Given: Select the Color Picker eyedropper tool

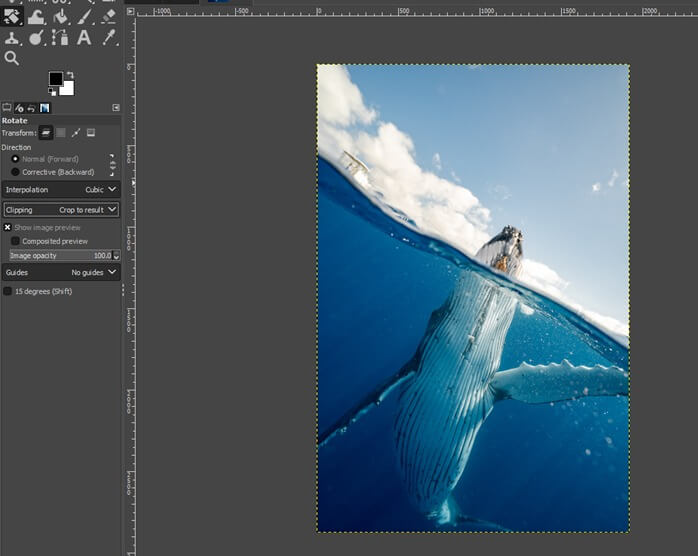Looking at the screenshot, I should pos(109,38).
